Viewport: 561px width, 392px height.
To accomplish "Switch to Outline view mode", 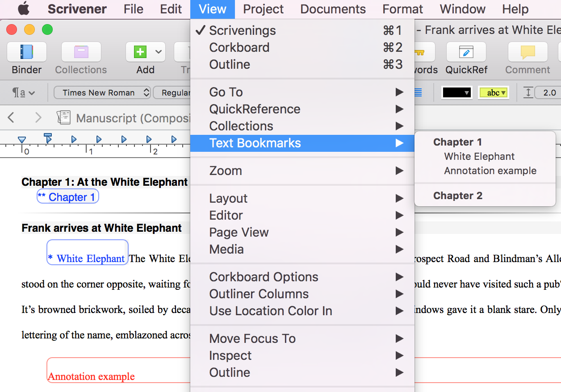I will click(302, 64).
